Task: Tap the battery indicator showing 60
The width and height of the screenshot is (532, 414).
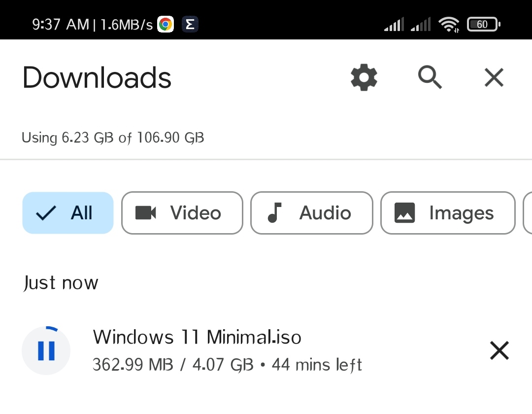Action: 484,25
